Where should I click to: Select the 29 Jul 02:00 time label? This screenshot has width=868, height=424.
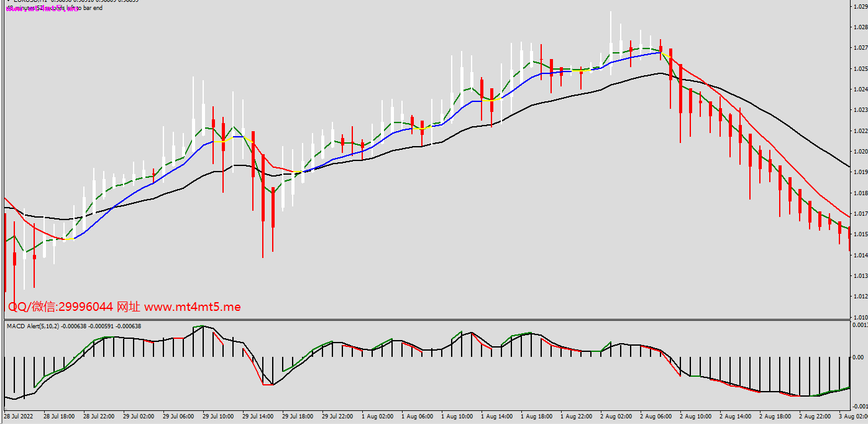139,416
